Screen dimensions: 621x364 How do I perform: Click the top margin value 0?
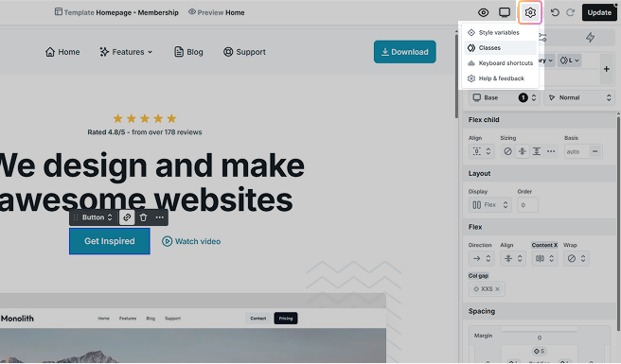tap(539, 338)
